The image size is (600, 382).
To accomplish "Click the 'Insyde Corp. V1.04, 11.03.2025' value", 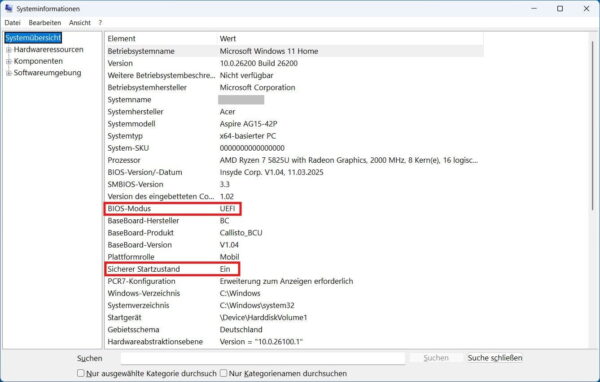I will click(271, 172).
